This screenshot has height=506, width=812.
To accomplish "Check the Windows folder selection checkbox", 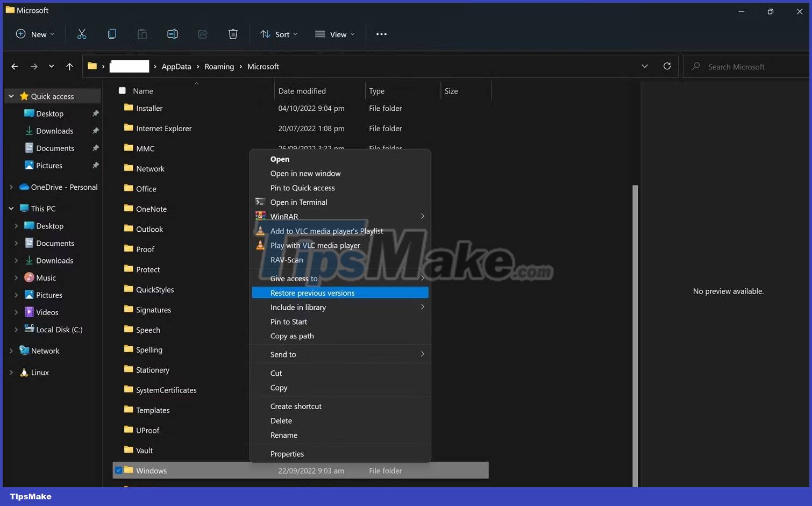I will (118, 470).
